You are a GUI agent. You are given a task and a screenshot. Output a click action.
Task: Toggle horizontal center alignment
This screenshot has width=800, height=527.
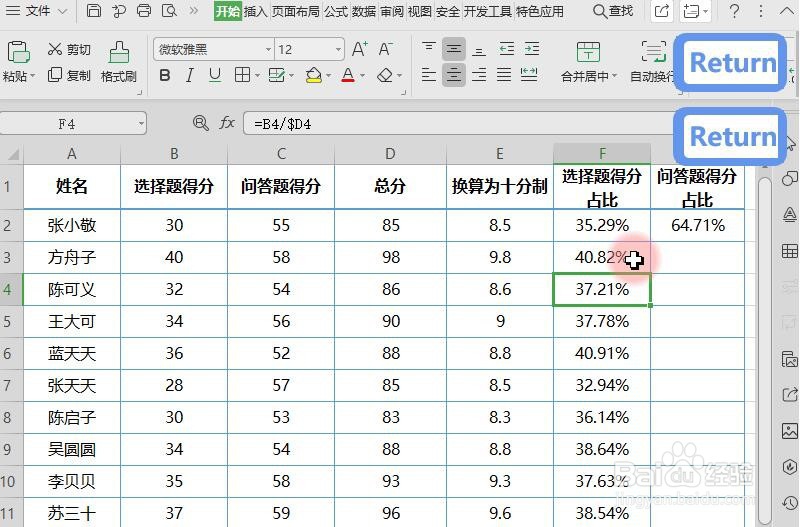(454, 76)
